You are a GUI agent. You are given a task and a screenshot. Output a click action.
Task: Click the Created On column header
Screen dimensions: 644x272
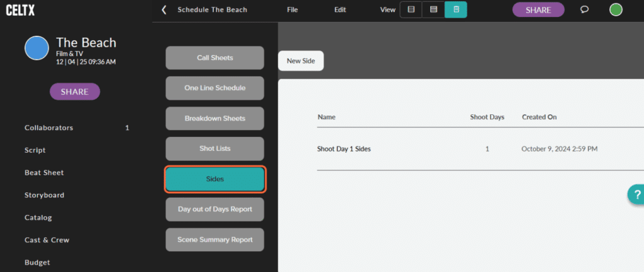pos(539,117)
